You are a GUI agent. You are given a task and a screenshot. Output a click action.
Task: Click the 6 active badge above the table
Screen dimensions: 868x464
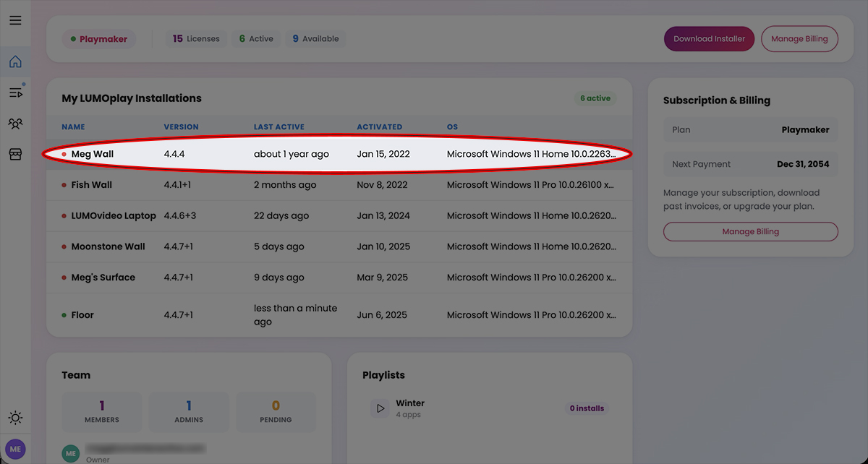[x=596, y=98]
